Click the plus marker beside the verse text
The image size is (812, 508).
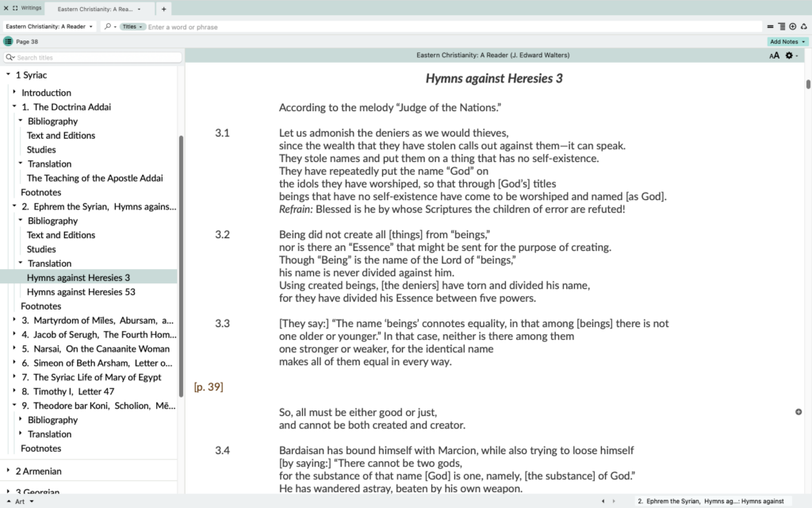click(x=798, y=412)
